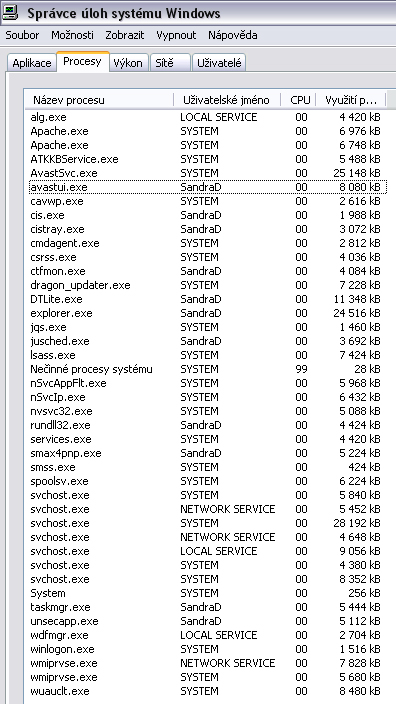396x704 pixels.
Task: Select the wuauclt.exe process row
Action: (x=206, y=691)
